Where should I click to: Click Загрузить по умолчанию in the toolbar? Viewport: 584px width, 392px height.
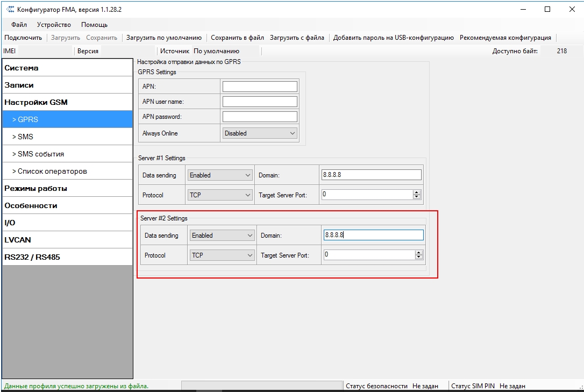pos(163,38)
